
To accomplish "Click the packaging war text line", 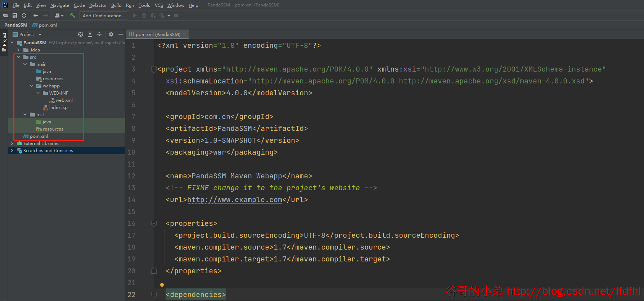I will (222, 152).
